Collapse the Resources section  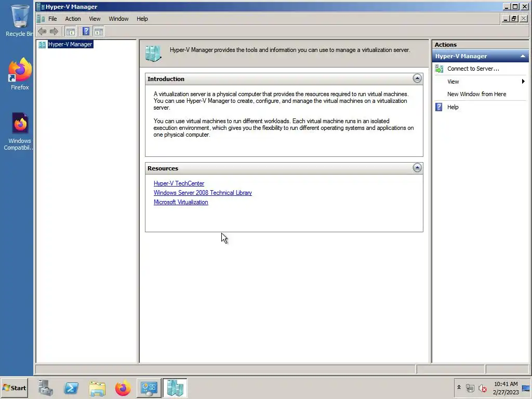point(417,168)
